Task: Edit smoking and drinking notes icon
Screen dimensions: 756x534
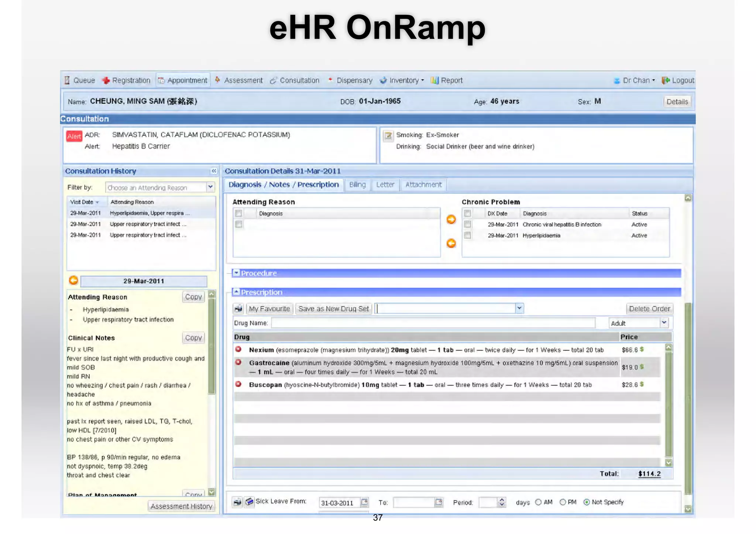Action: [388, 135]
